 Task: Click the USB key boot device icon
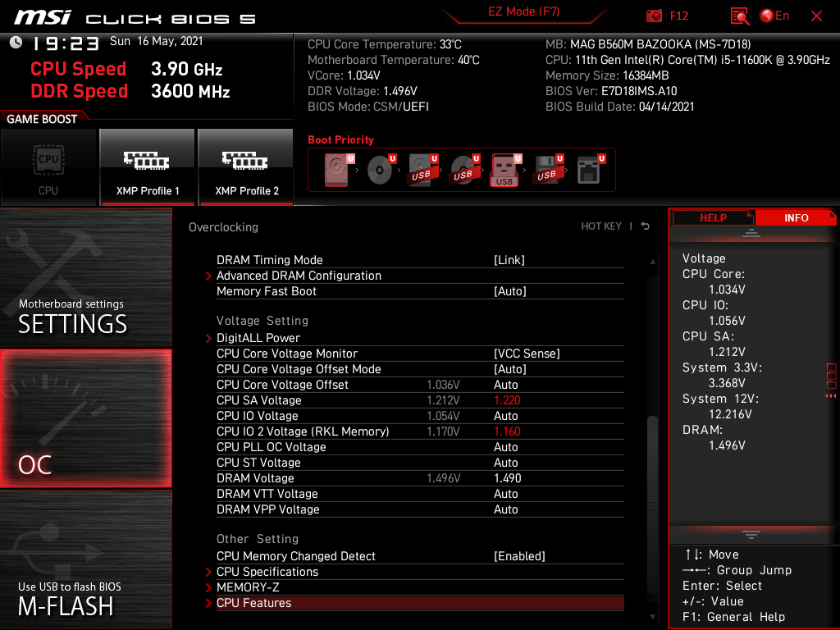pyautogui.click(x=504, y=170)
